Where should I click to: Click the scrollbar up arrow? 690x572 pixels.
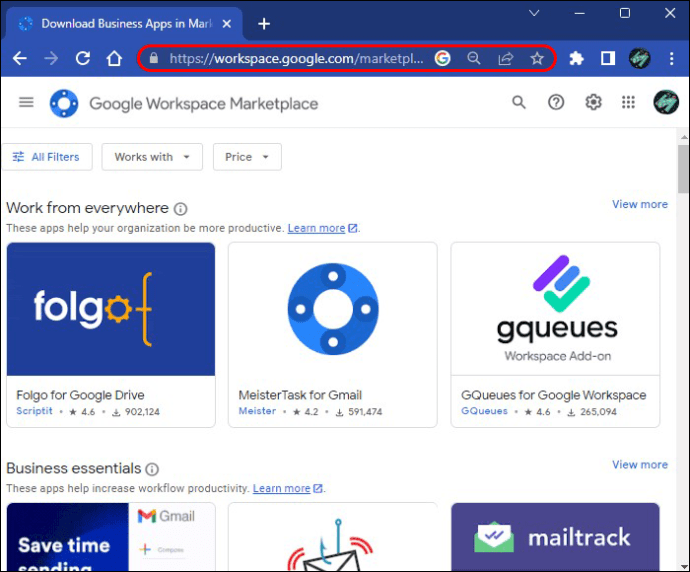683,137
